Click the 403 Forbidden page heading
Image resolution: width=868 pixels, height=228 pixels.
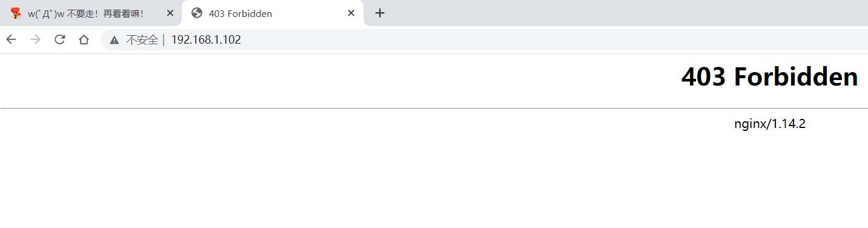click(x=769, y=77)
